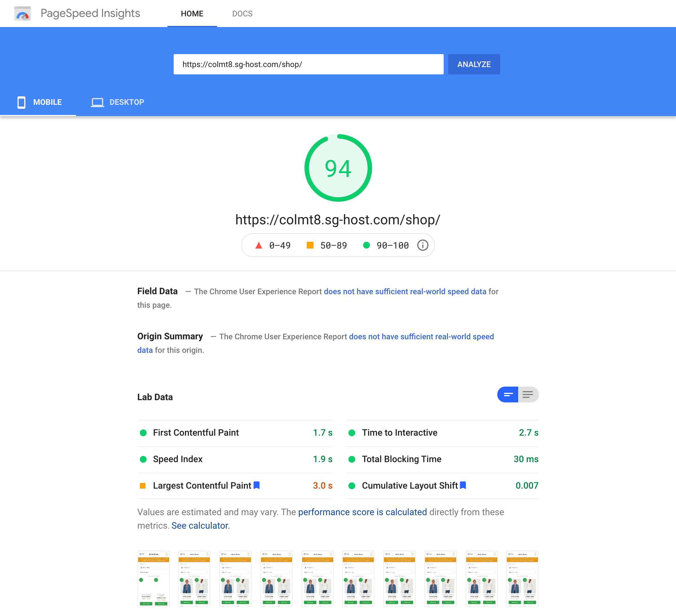Open 'performance score is calculated' link

[x=363, y=512]
